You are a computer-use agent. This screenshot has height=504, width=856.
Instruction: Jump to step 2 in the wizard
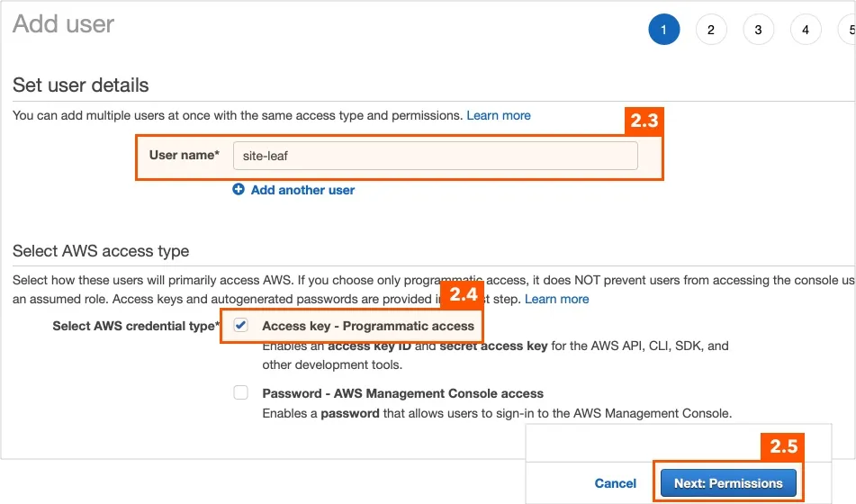click(711, 30)
